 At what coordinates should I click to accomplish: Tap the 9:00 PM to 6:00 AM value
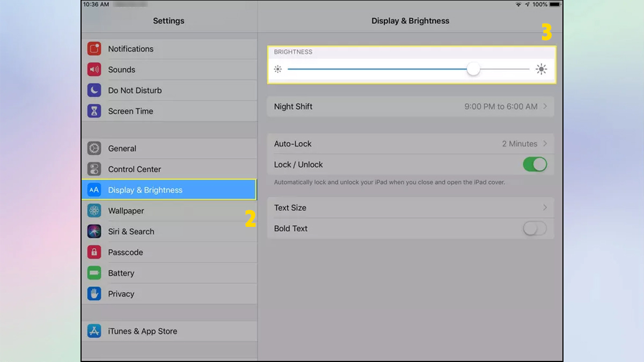pos(501,106)
